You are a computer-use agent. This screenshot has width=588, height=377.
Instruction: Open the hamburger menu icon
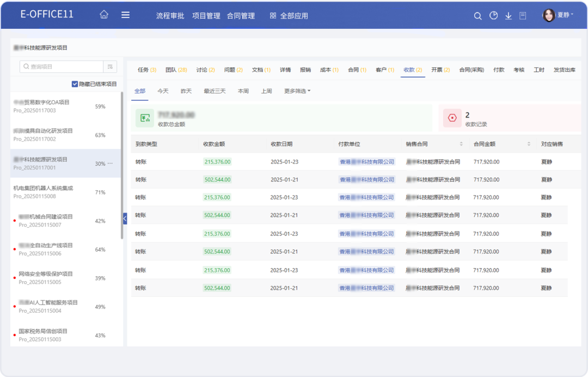click(x=125, y=15)
